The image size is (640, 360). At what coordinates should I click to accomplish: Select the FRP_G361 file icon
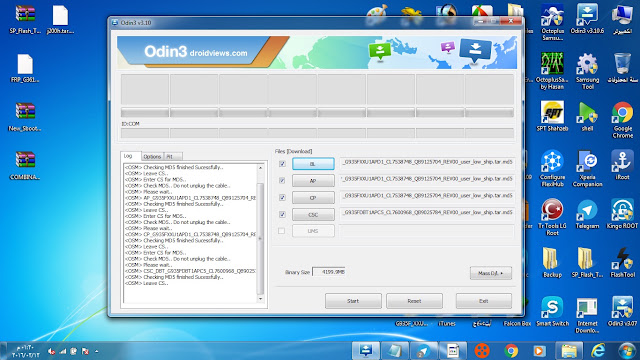pos(25,68)
